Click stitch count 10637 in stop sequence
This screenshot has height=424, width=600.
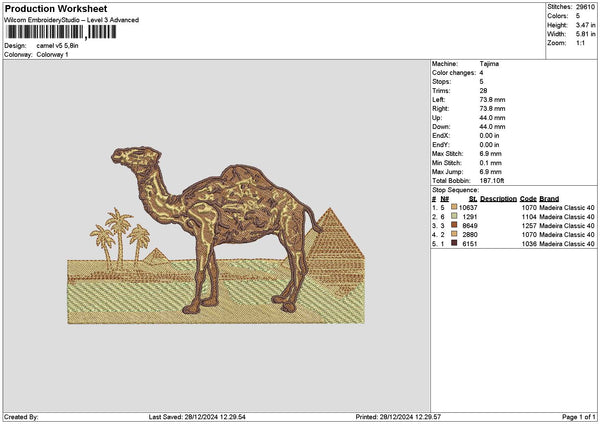point(468,208)
